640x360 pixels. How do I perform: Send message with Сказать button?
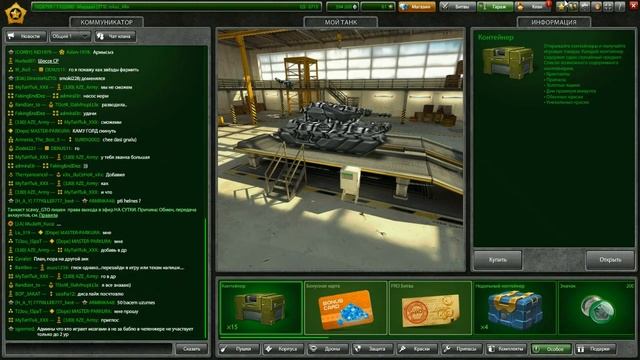[191, 349]
